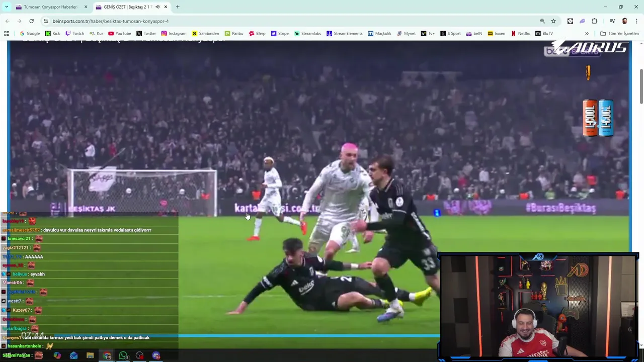Switch to Tümosan Konyaspor Haberleri tab

coord(52,7)
